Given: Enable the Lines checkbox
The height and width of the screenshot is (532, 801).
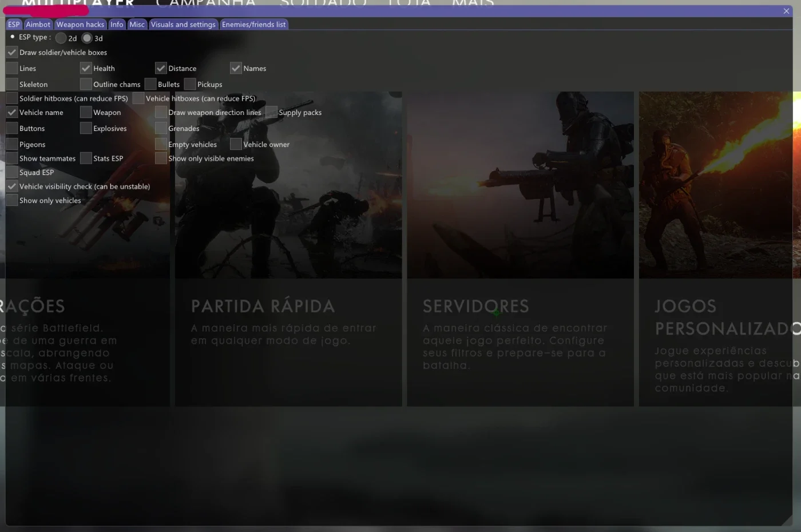Looking at the screenshot, I should coord(12,68).
